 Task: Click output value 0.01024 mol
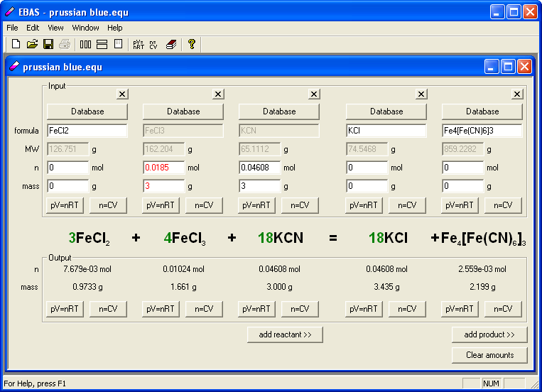coord(183,269)
